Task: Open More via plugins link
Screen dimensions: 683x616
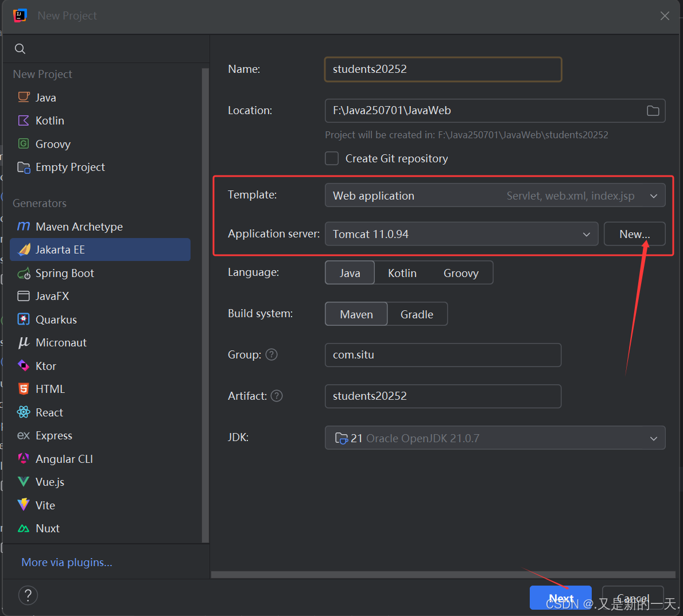Action: 67,563
